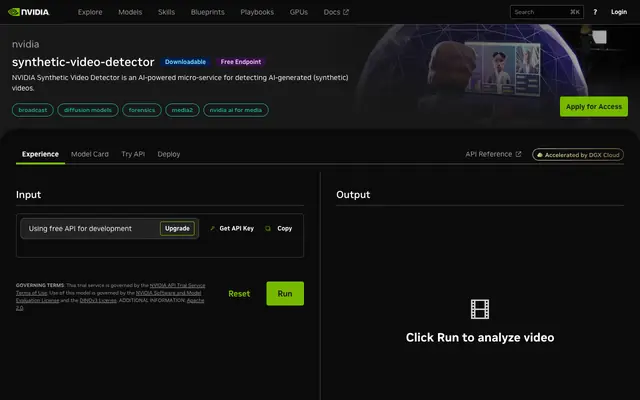The width and height of the screenshot is (640, 400).
Task: Switch to the Deploy tab
Action: 169,154
